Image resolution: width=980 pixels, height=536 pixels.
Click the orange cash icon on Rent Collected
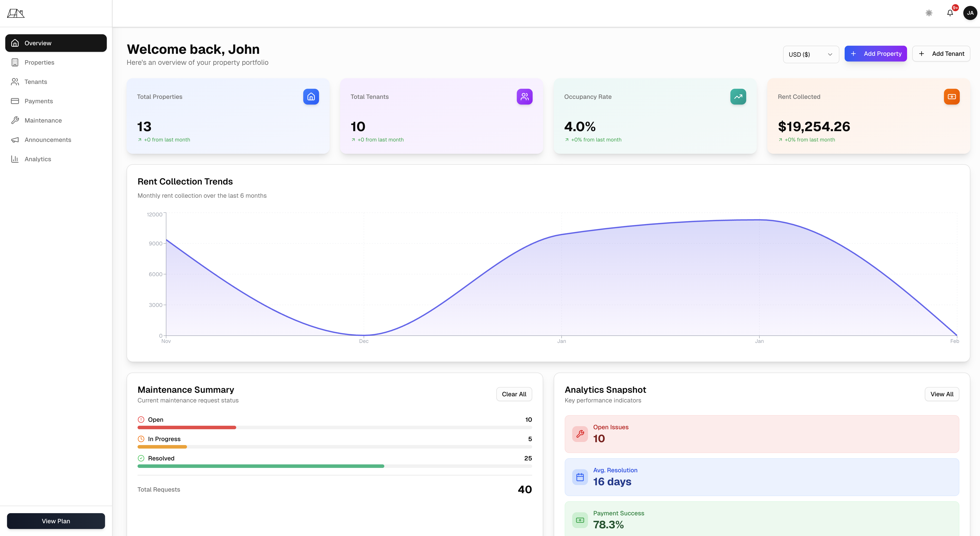(951, 97)
